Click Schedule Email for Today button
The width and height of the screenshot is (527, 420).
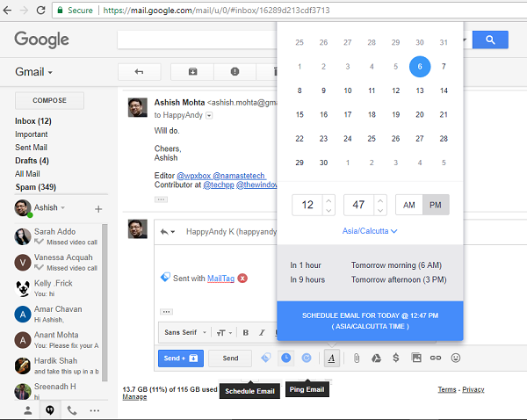click(x=370, y=321)
